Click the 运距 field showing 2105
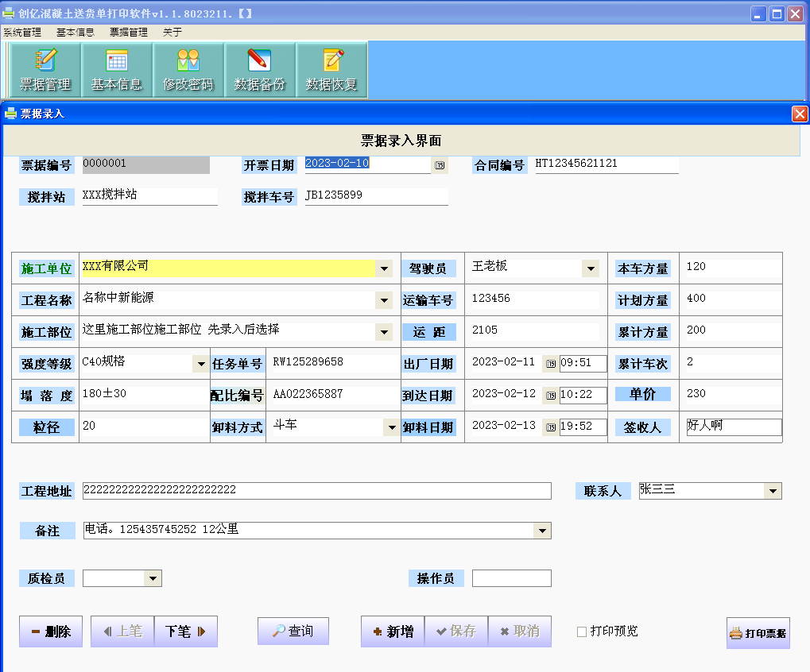Image resolution: width=810 pixels, height=672 pixels. click(535, 331)
